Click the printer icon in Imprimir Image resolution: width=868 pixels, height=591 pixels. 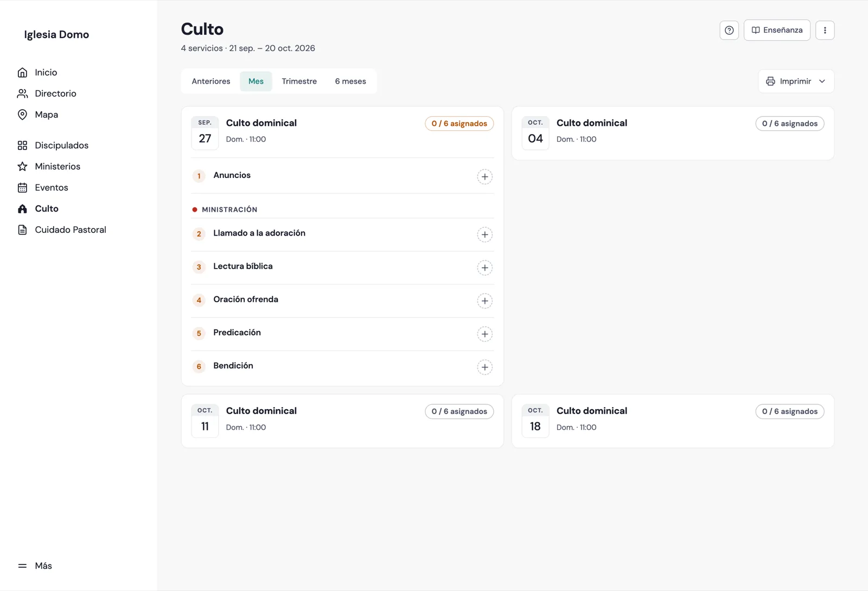tap(770, 81)
